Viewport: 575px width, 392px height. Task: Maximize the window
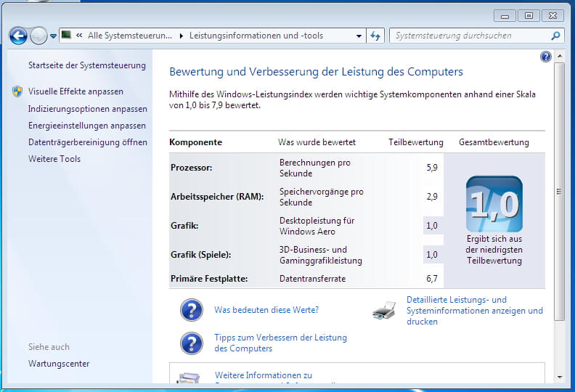529,16
